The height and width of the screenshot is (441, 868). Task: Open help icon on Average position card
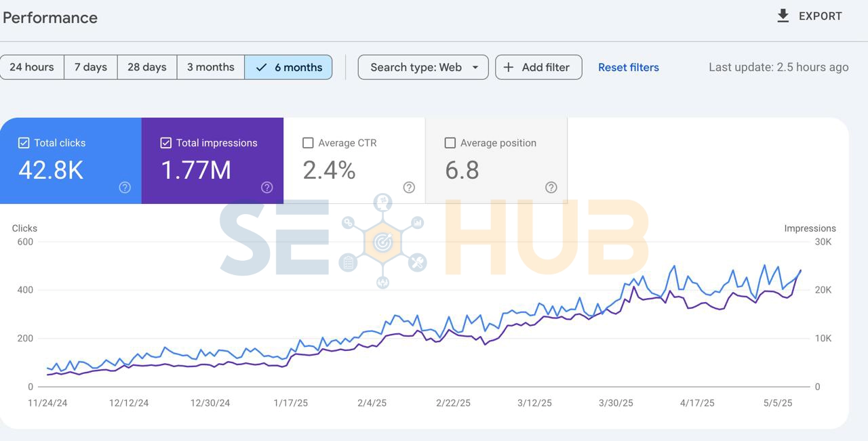(x=551, y=188)
